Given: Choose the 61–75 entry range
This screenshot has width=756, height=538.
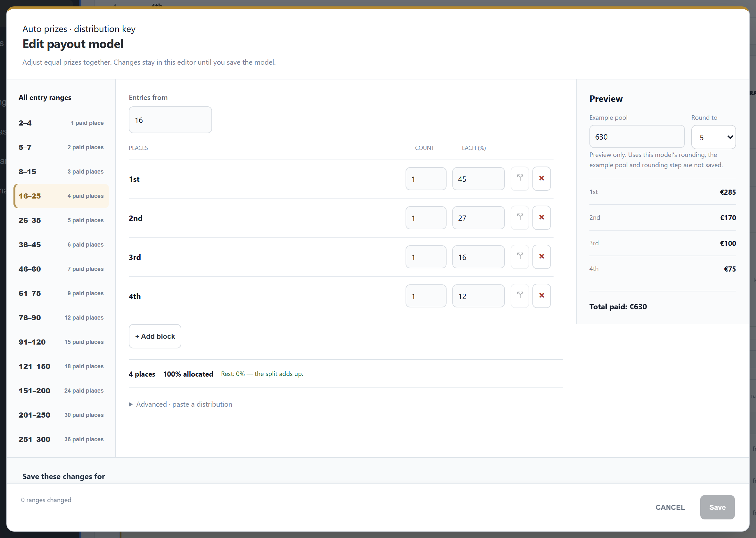Looking at the screenshot, I should click(61, 293).
